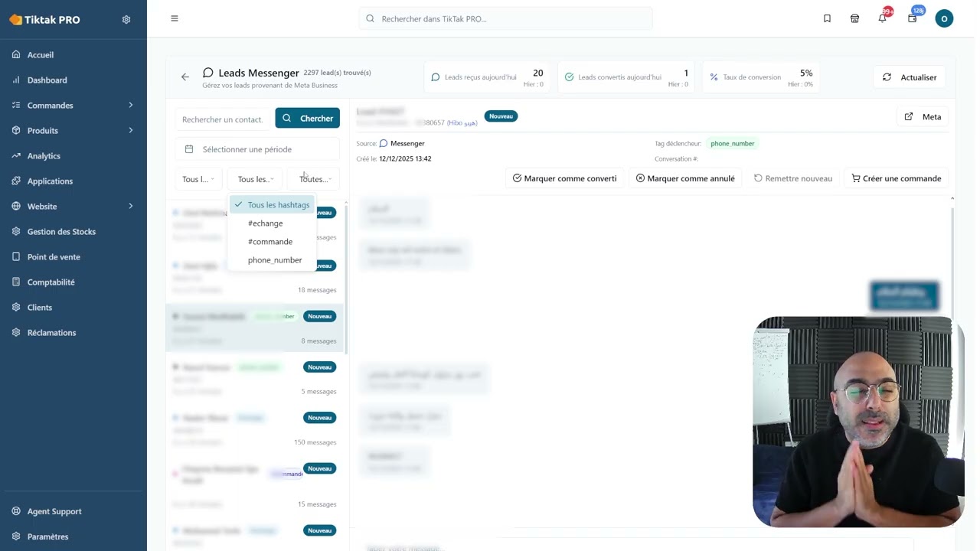Select the lead with 150 messages
This screenshot has width=980, height=551.
pos(255,429)
